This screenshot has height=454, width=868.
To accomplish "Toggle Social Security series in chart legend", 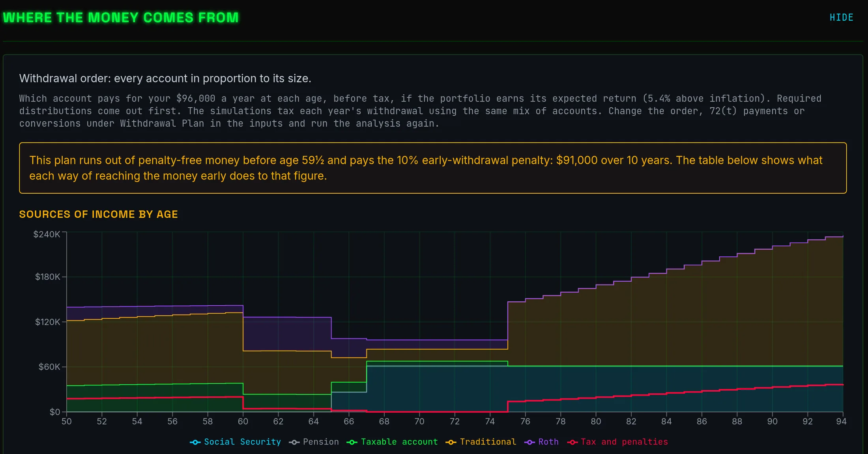I will (x=235, y=442).
